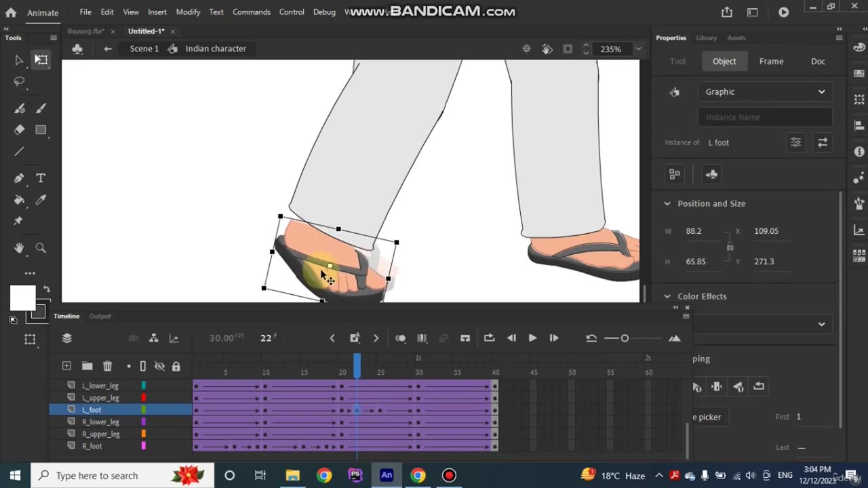This screenshot has width=868, height=488.
Task: Select the Selection arrow tool
Action: point(19,60)
